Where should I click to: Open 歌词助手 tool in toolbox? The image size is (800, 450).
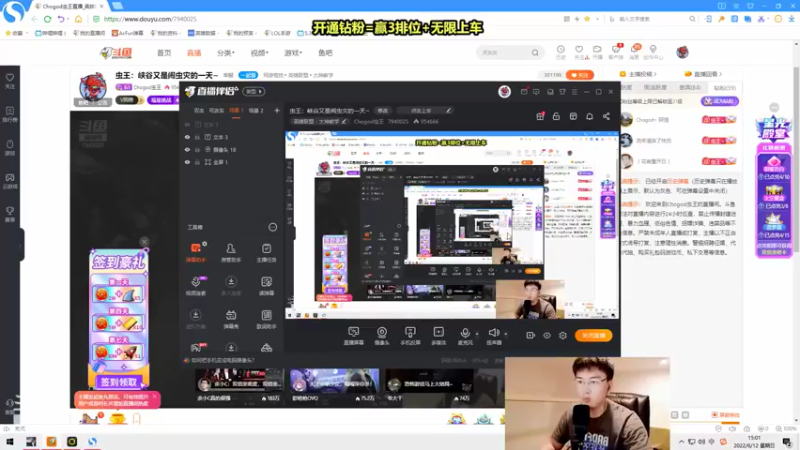point(266,319)
